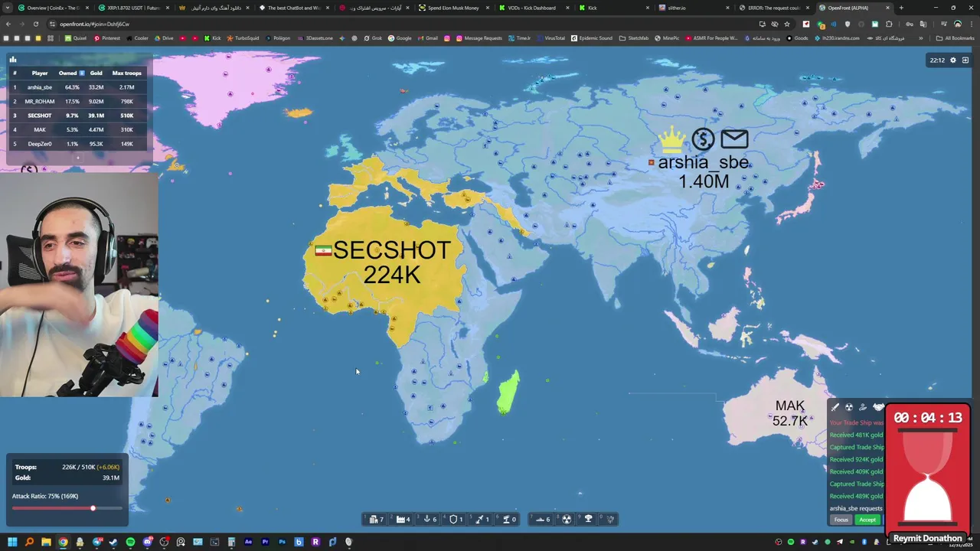The image size is (980, 551).
Task: Select the SAM Launcher icon
Action: 506,519
